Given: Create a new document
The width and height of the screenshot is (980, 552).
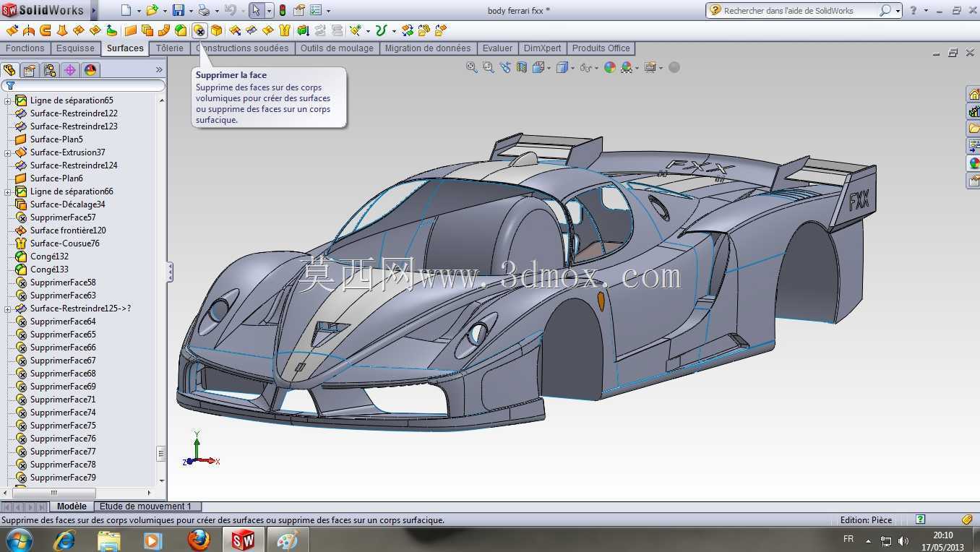Looking at the screenshot, I should tap(126, 10).
